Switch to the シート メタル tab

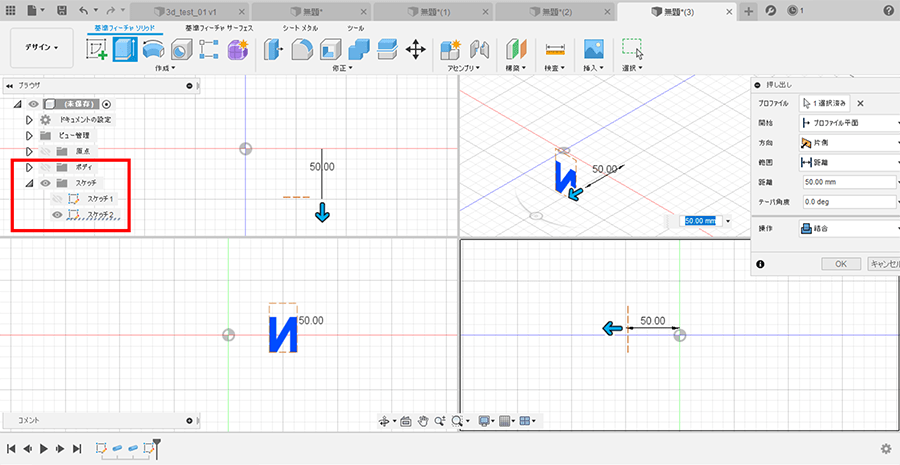tap(300, 28)
